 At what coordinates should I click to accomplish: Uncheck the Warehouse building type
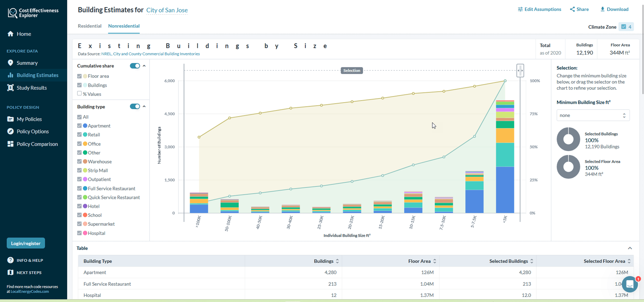(79, 162)
